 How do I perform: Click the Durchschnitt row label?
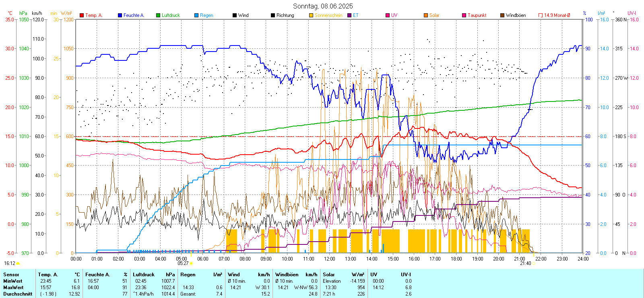coord(18,294)
